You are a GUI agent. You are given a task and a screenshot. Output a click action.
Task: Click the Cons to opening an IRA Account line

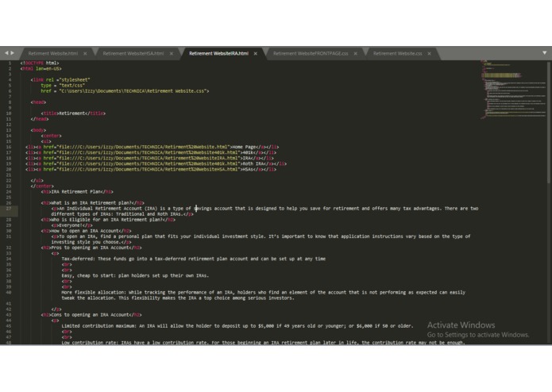coord(91,315)
